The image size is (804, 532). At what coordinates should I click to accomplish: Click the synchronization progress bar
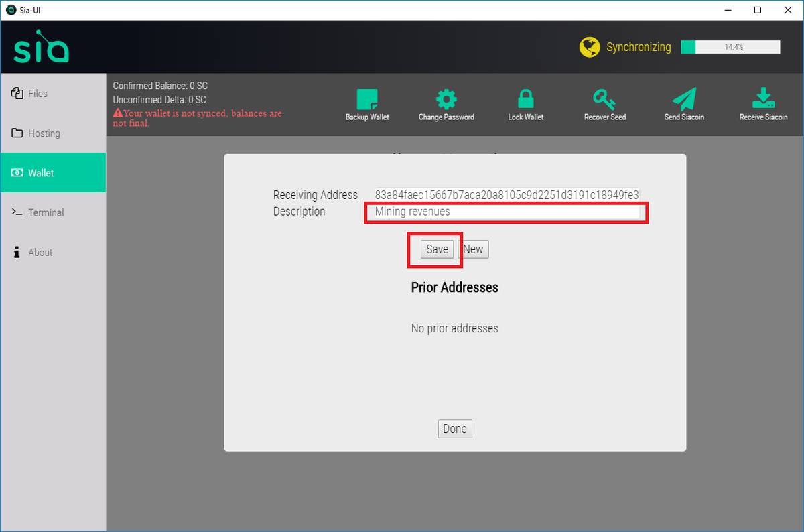pyautogui.click(x=730, y=47)
